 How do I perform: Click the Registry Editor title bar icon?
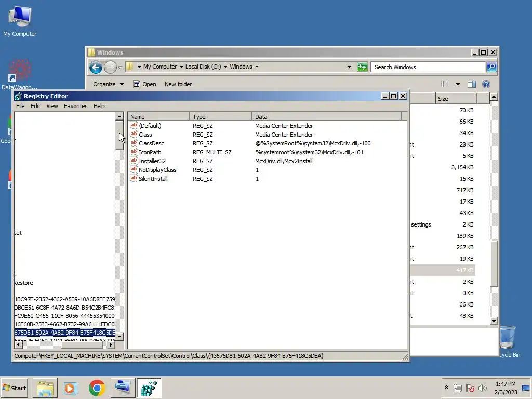tap(18, 96)
